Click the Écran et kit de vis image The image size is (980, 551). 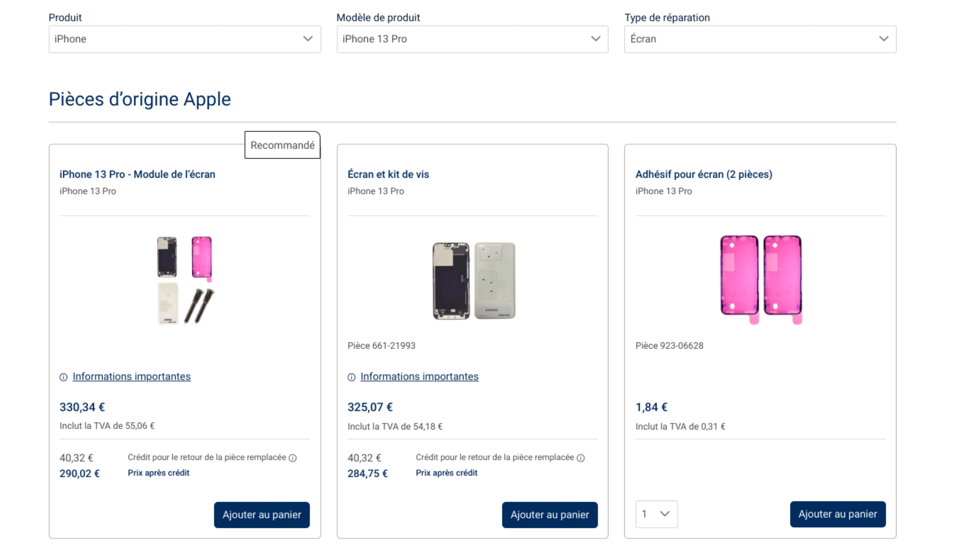tap(473, 281)
